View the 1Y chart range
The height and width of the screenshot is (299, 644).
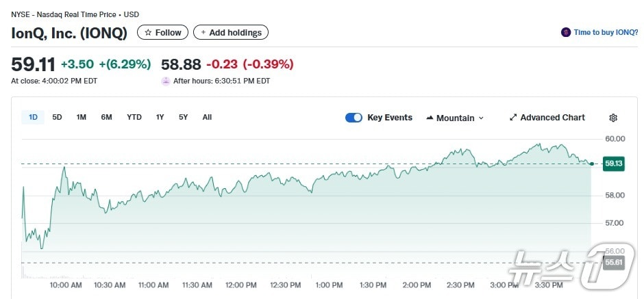(160, 117)
